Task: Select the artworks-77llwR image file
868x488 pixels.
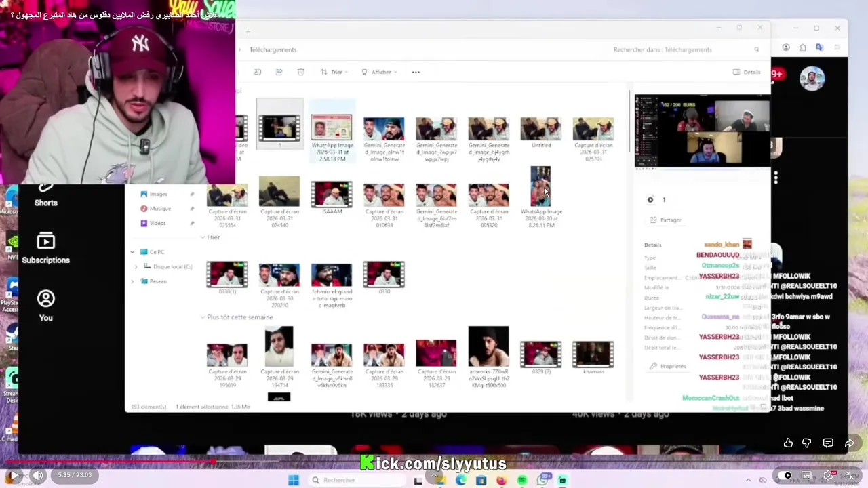Action: (x=488, y=357)
